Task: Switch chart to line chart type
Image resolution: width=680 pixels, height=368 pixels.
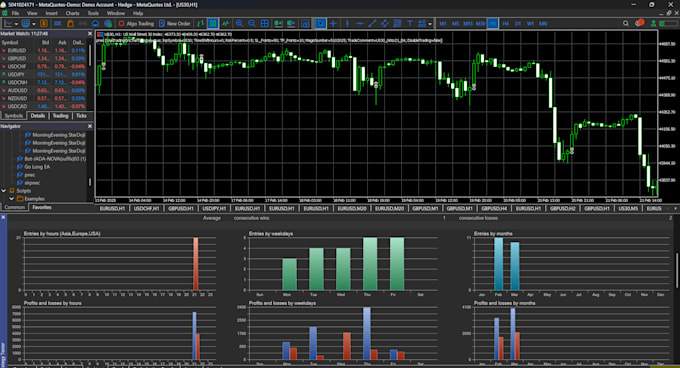Action: coord(226,23)
